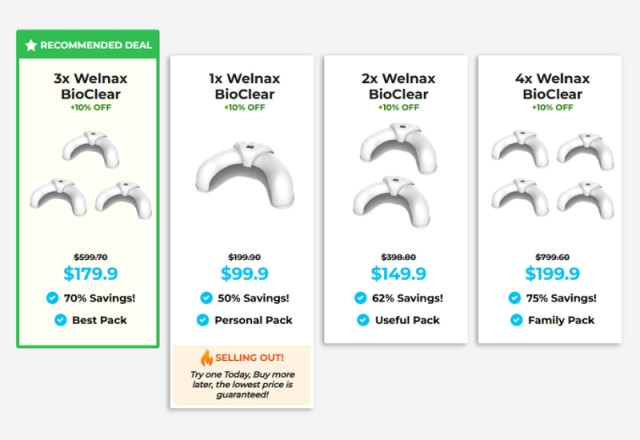Click checkmark icon next to 62% Savings
640x440 pixels.
[x=360, y=297]
